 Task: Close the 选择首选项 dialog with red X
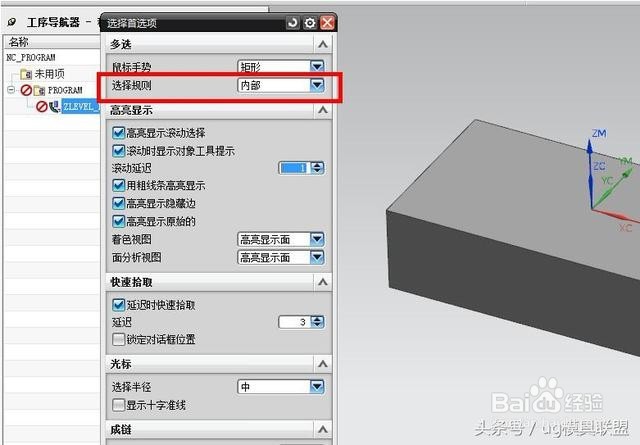[x=327, y=23]
